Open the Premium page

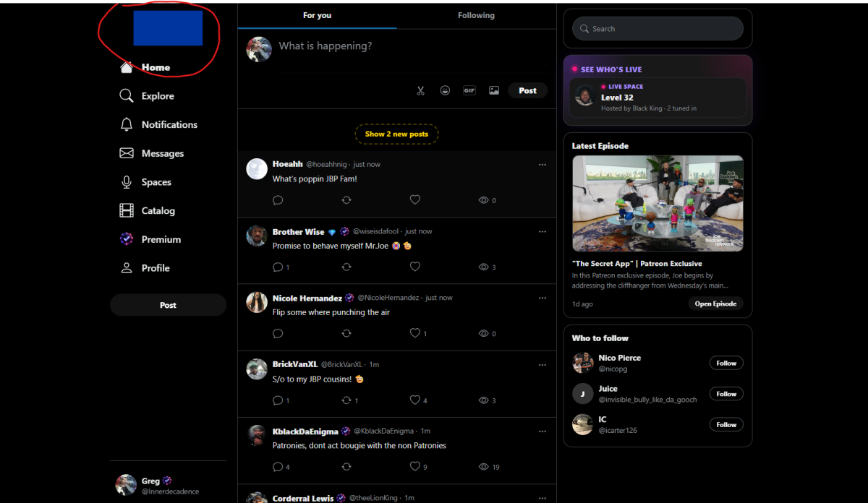[150, 239]
